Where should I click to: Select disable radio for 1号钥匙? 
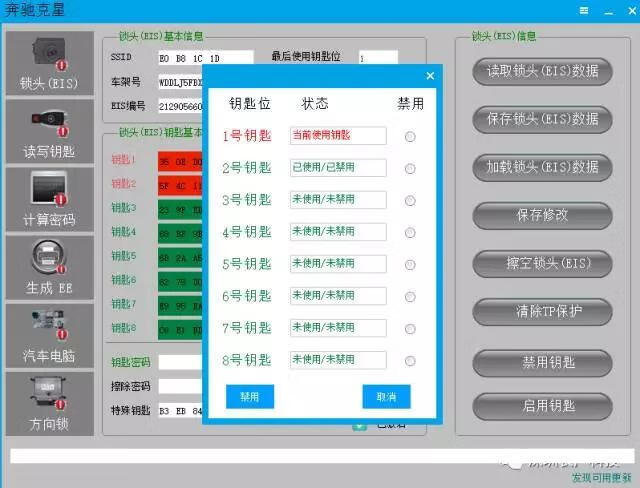(410, 137)
